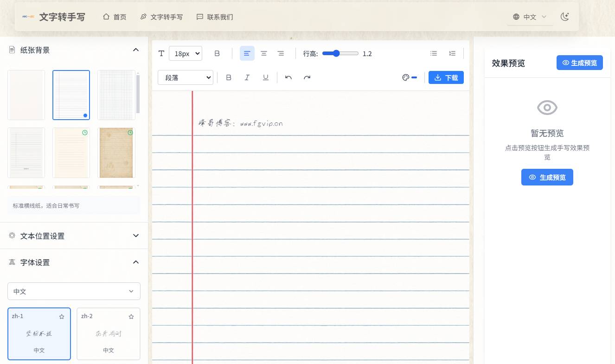Select the grid paper background thumbnail
The image size is (615, 364).
(116, 95)
